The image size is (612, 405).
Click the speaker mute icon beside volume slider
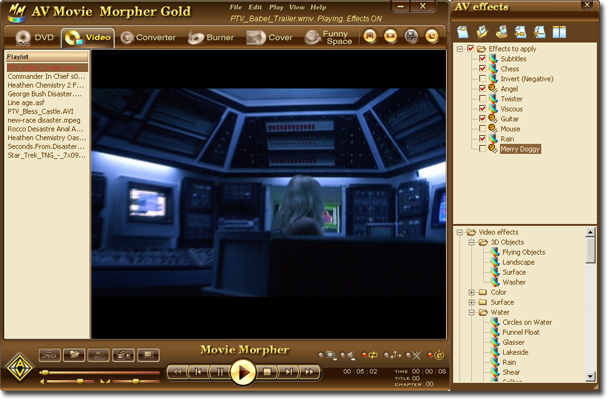[x=42, y=382]
